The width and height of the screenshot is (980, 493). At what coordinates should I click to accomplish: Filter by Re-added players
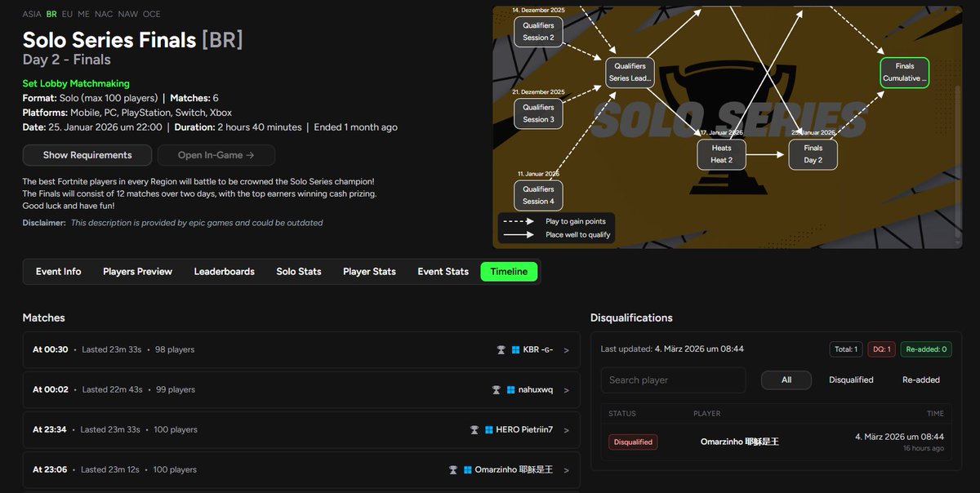[x=921, y=380]
